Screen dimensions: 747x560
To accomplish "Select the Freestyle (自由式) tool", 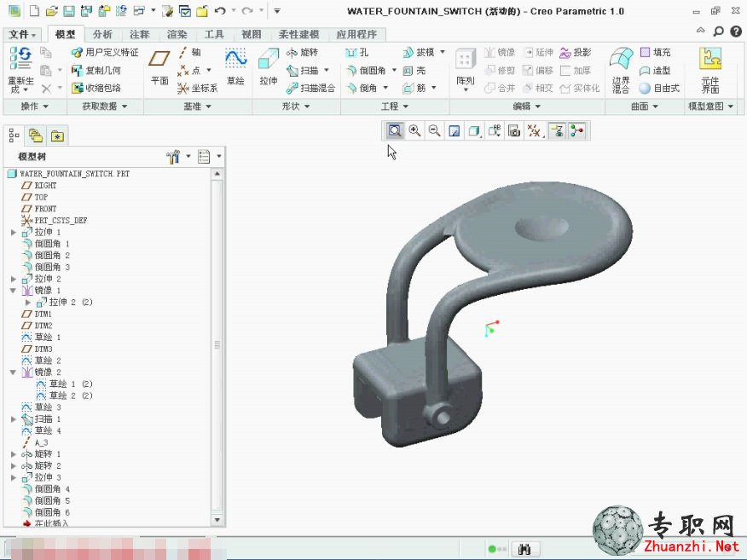I will (x=659, y=88).
